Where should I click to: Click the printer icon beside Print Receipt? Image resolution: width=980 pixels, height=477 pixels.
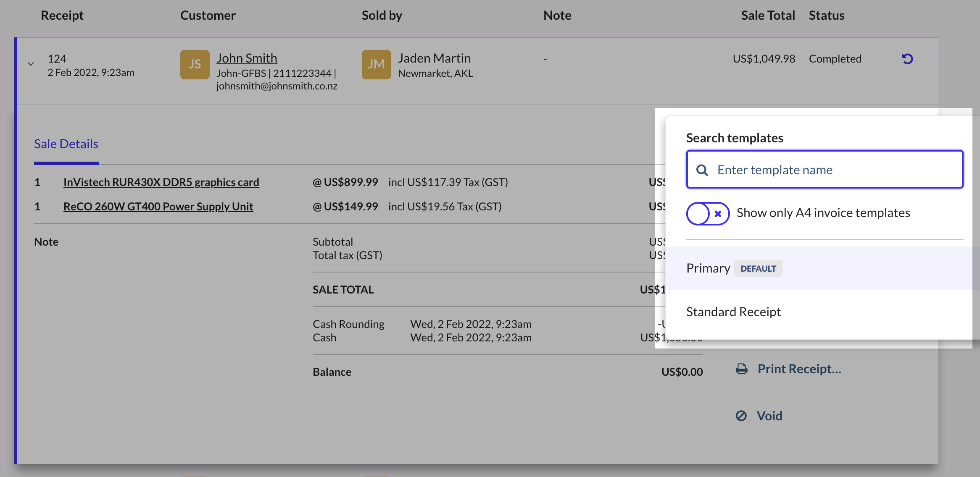[742, 369]
